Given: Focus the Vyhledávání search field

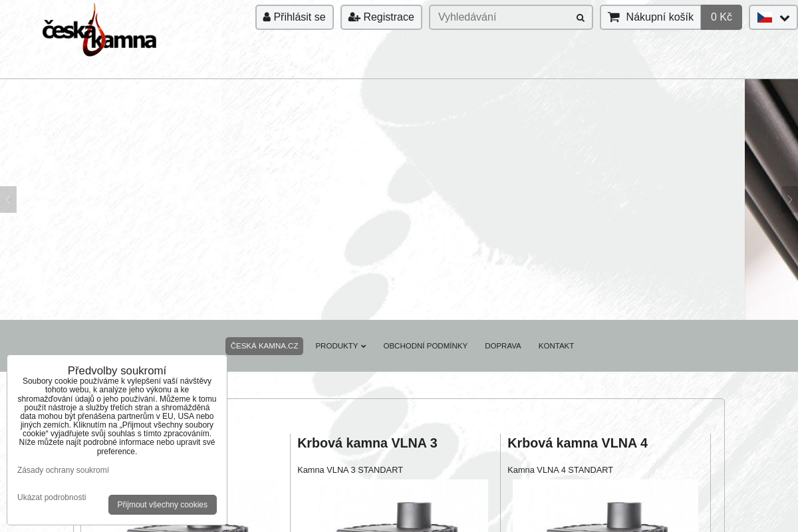Looking at the screenshot, I should click(511, 17).
